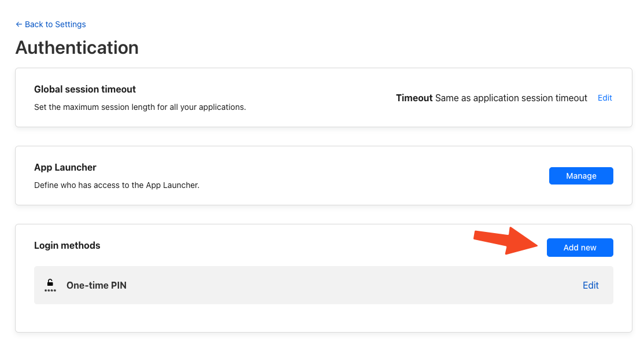Screen dimensions: 644x343
Task: Click empty space in the One-time PIN row
Action: coord(347,285)
